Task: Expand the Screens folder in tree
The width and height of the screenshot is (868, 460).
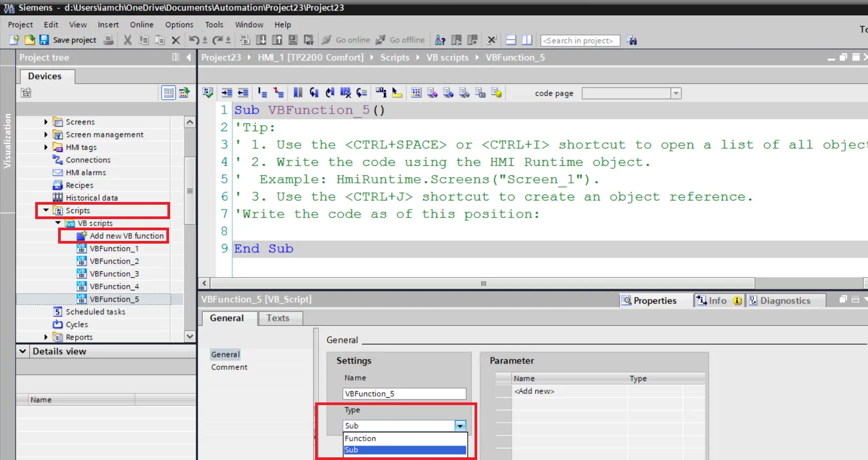Action: [46, 122]
